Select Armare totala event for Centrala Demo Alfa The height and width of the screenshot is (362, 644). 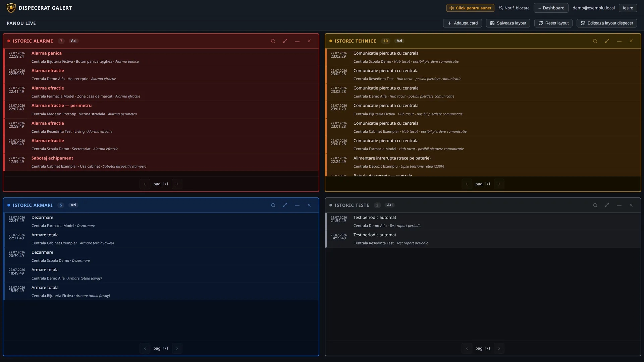pyautogui.click(x=161, y=274)
